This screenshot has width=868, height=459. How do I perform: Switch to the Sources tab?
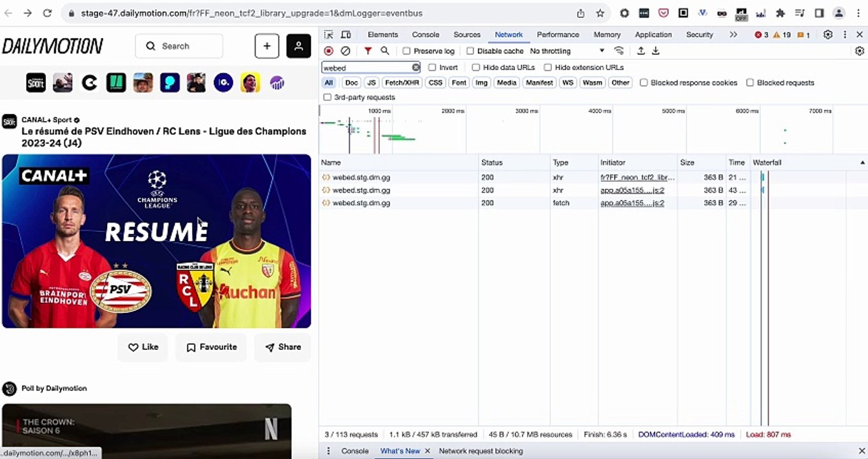467,34
